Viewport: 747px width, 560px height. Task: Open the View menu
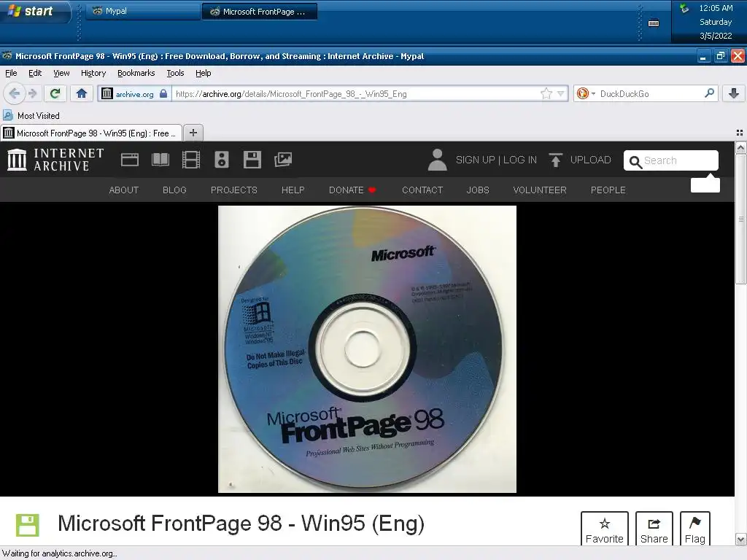[x=61, y=73]
